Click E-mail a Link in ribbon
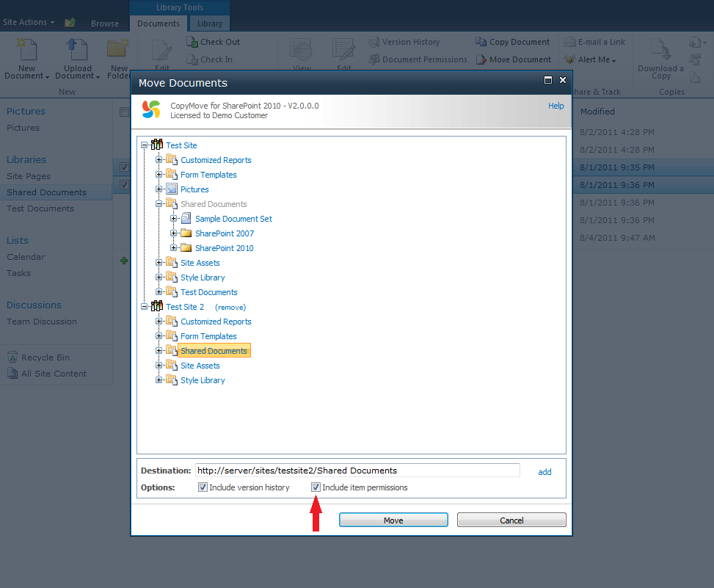Image resolution: width=714 pixels, height=588 pixels. (594, 42)
